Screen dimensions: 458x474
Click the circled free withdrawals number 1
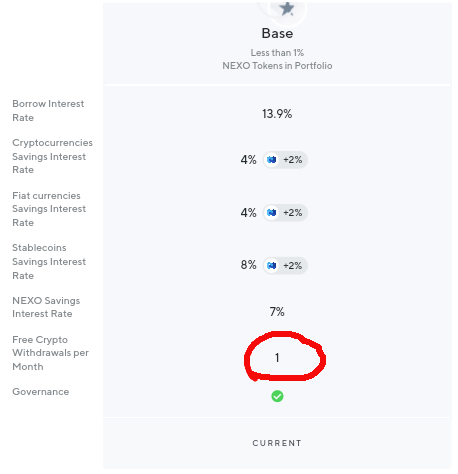(x=277, y=358)
